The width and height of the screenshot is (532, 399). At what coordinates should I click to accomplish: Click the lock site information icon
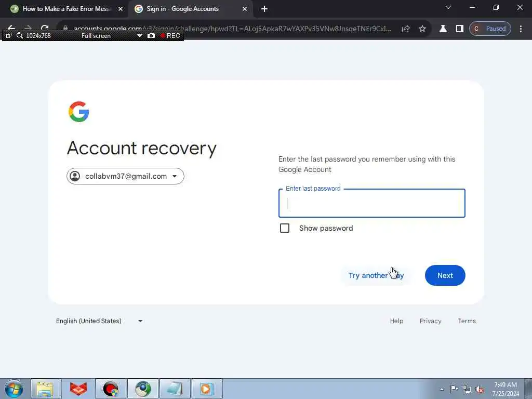click(x=65, y=28)
